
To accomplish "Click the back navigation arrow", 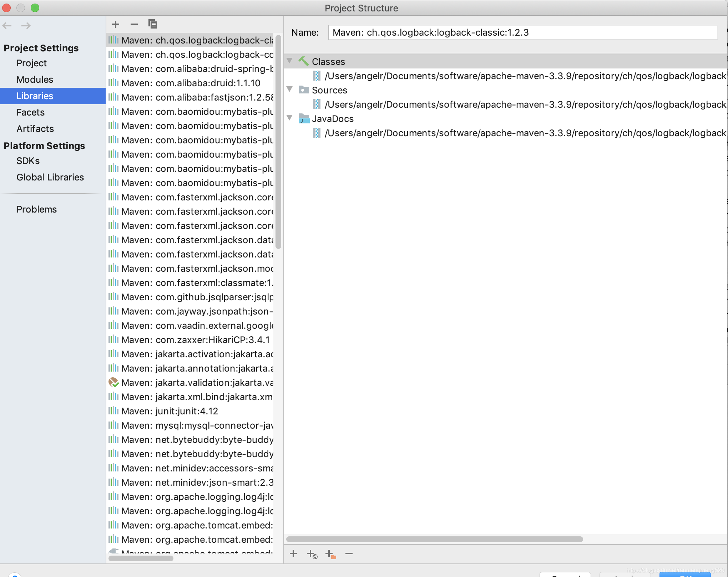I will 7,26.
